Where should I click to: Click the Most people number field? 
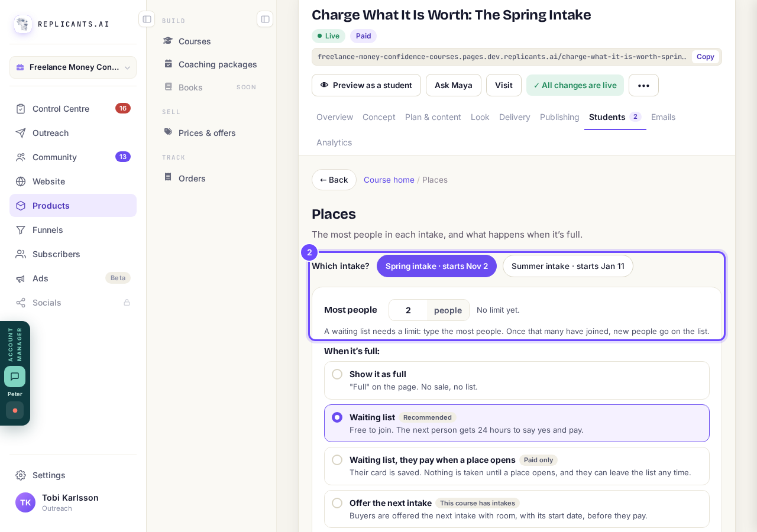tap(408, 310)
